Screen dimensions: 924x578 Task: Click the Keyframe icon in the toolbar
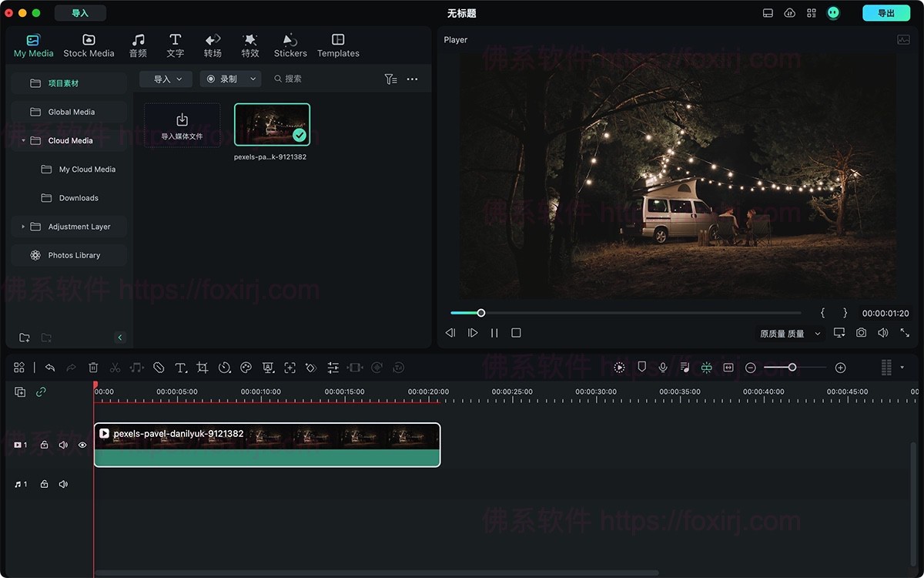(312, 368)
